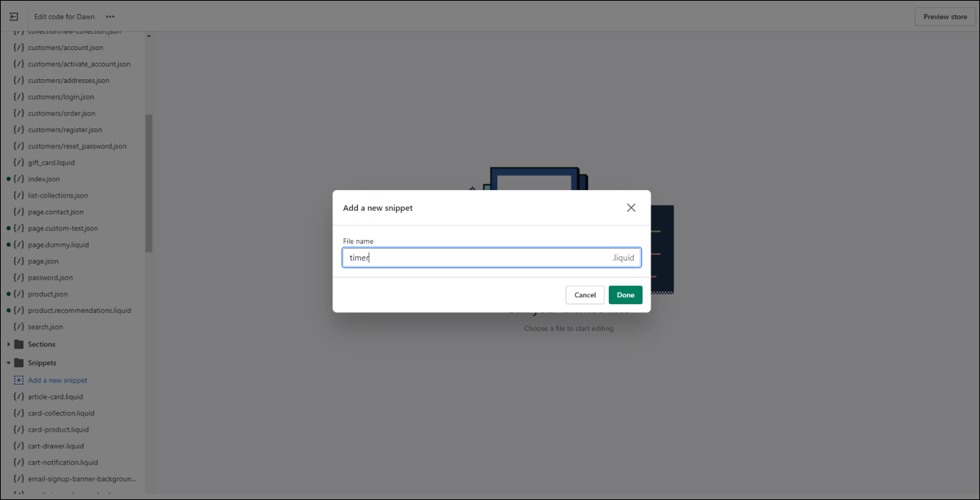
Task: Click the exit editor icon
Action: point(13,16)
